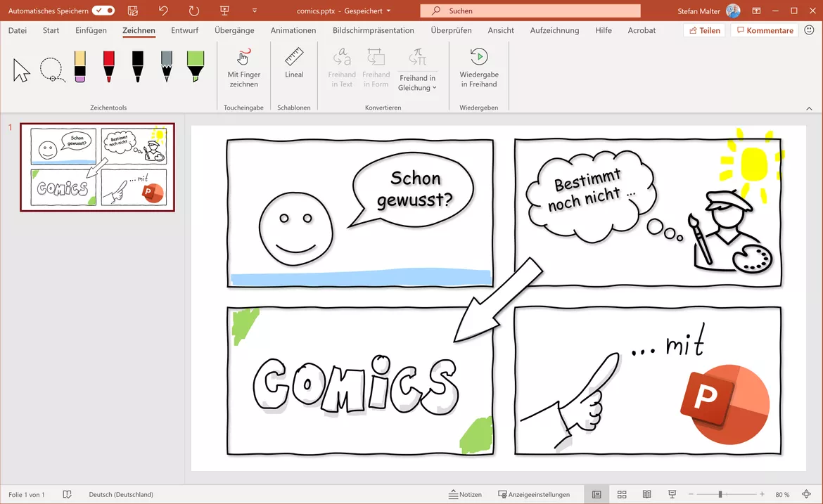Select the Lasso selection tool
The height and width of the screenshot is (504, 823).
click(x=52, y=70)
